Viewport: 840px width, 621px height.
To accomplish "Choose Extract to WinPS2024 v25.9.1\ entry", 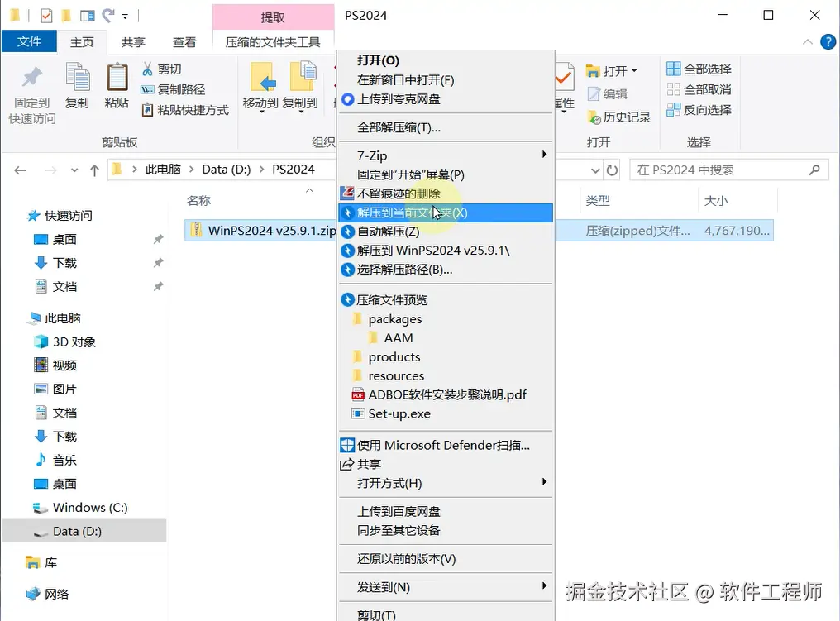I will (446, 251).
